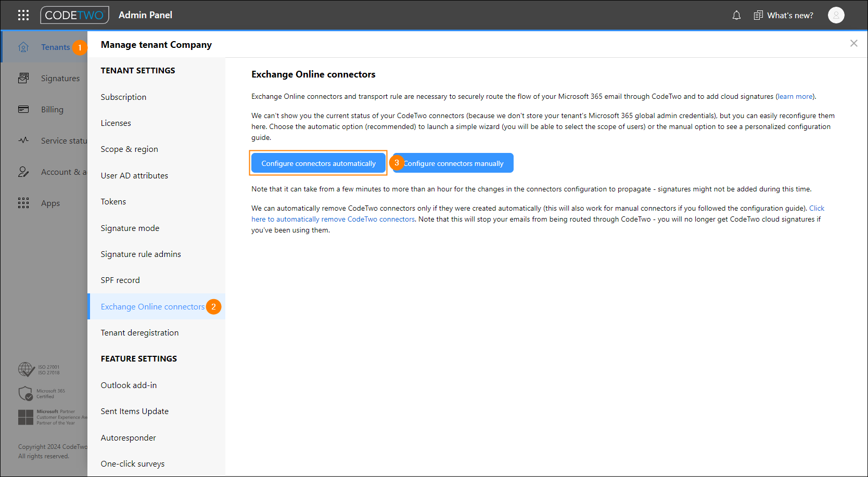Image resolution: width=868 pixels, height=477 pixels.
Task: Open What's new link
Action: (x=790, y=16)
